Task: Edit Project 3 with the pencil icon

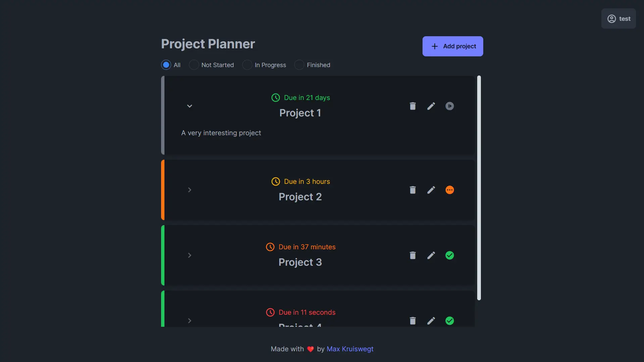Action: coord(431,255)
